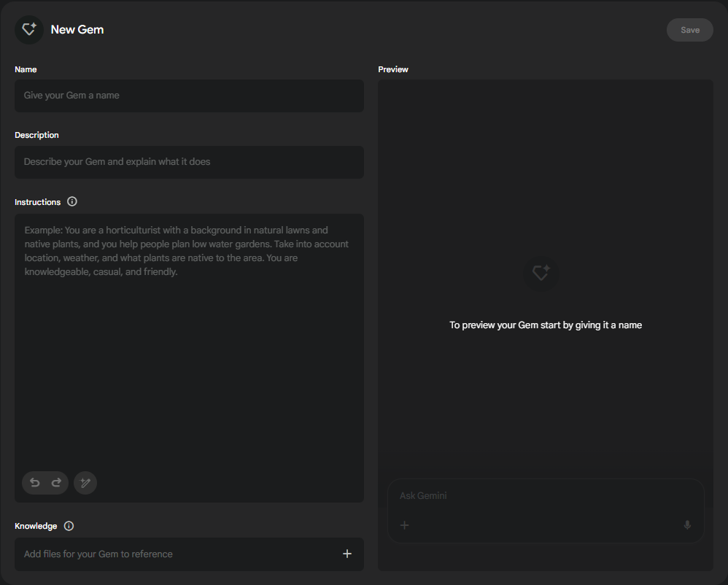Click inside the Instructions text area
The image size is (728, 585).
point(189,350)
